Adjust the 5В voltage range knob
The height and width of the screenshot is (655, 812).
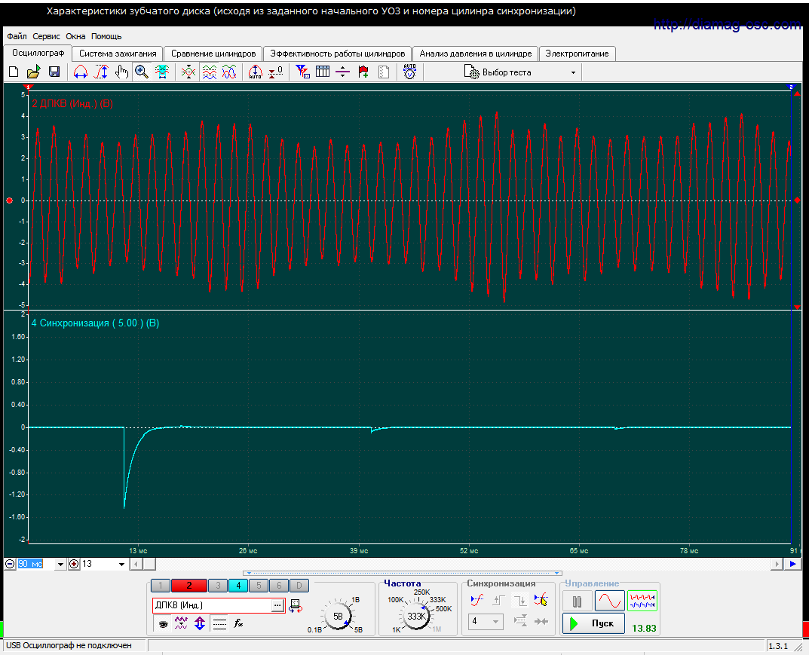(x=337, y=616)
